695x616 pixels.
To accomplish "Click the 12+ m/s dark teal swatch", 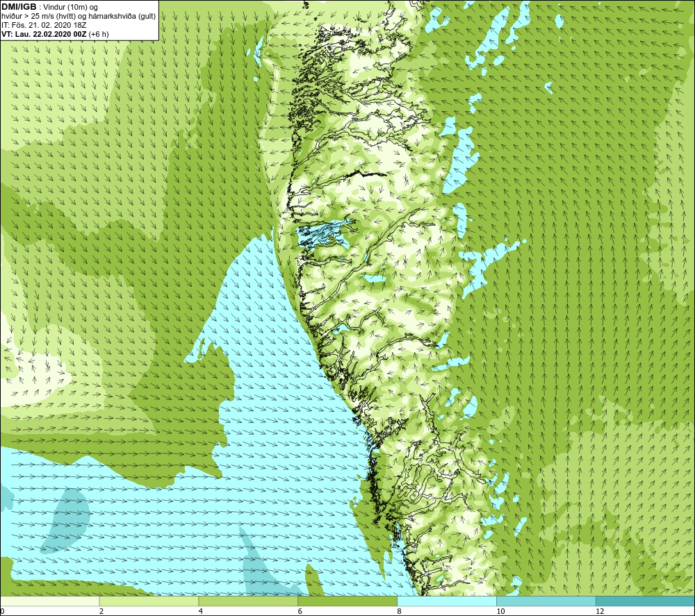I will [646, 601].
